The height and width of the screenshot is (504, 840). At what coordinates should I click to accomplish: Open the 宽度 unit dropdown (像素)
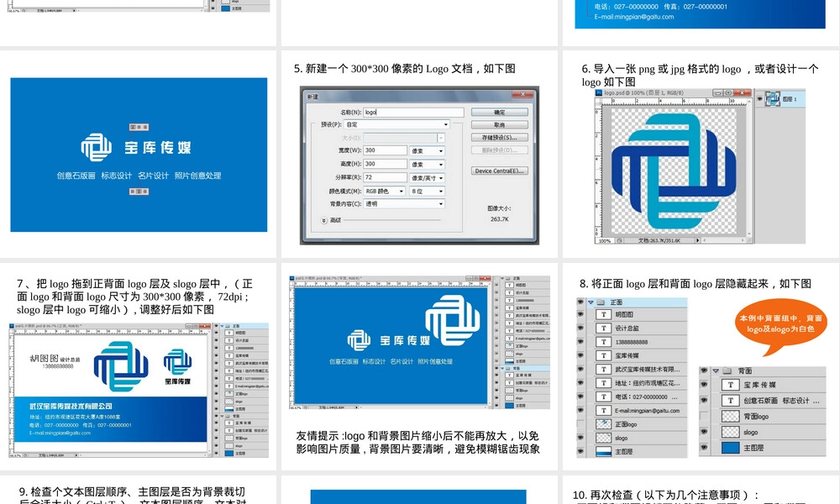tap(427, 151)
